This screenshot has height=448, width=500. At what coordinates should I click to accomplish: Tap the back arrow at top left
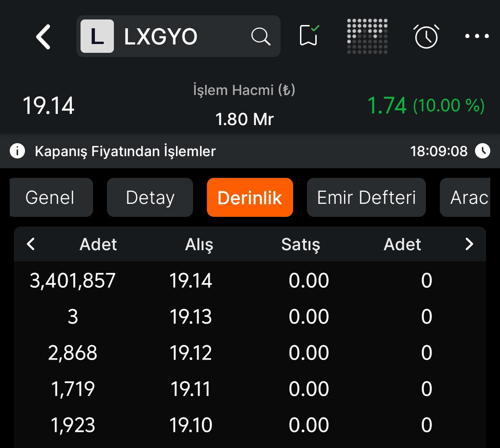[44, 37]
